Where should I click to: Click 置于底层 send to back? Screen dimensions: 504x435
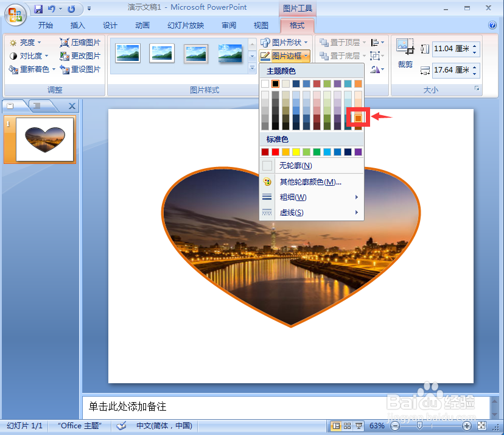click(x=343, y=56)
